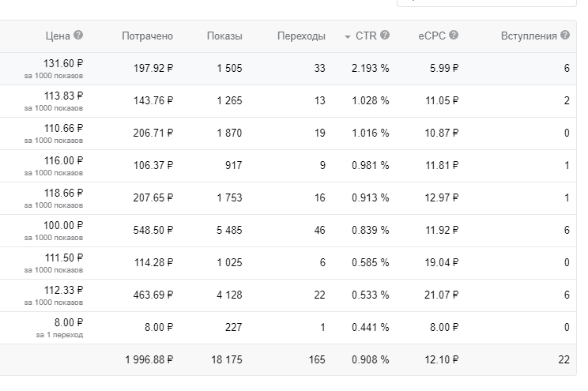Open the help icon beside CTR header
The image size is (588, 391).
(x=385, y=35)
